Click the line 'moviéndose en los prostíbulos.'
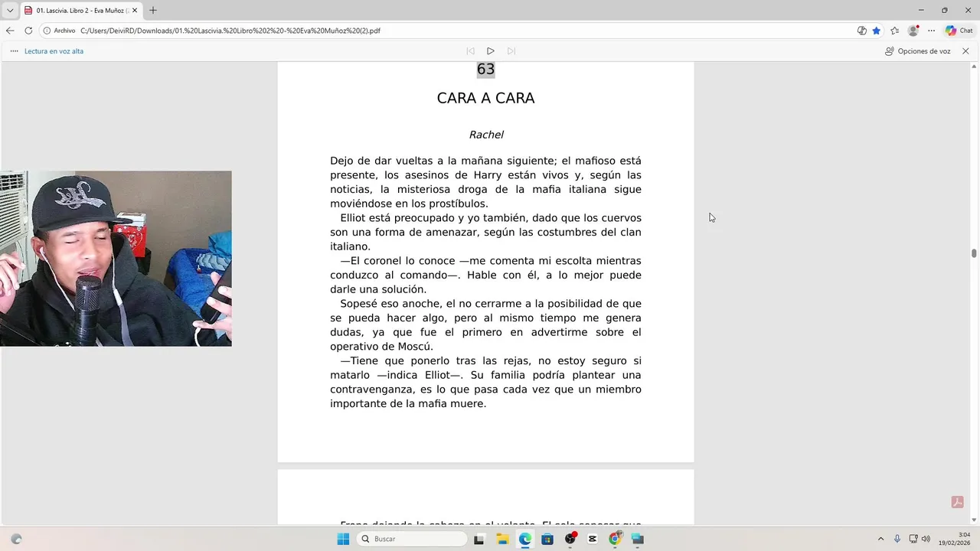 409,204
